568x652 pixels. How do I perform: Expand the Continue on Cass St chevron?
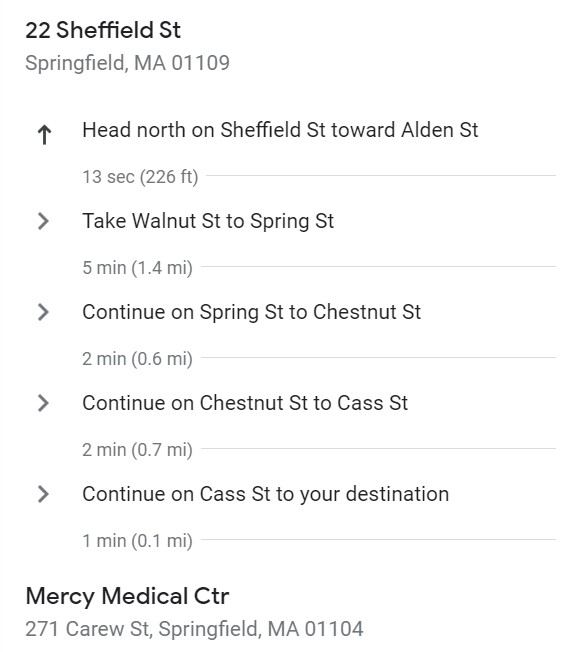coord(43,494)
